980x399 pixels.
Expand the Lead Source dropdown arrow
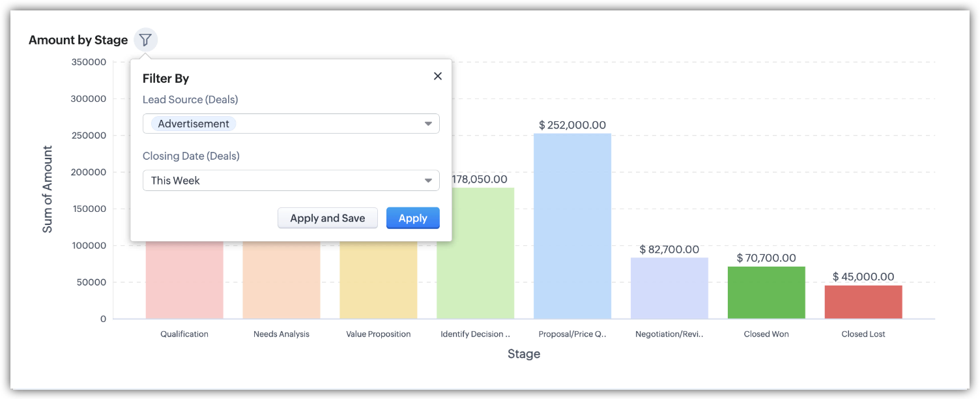428,124
